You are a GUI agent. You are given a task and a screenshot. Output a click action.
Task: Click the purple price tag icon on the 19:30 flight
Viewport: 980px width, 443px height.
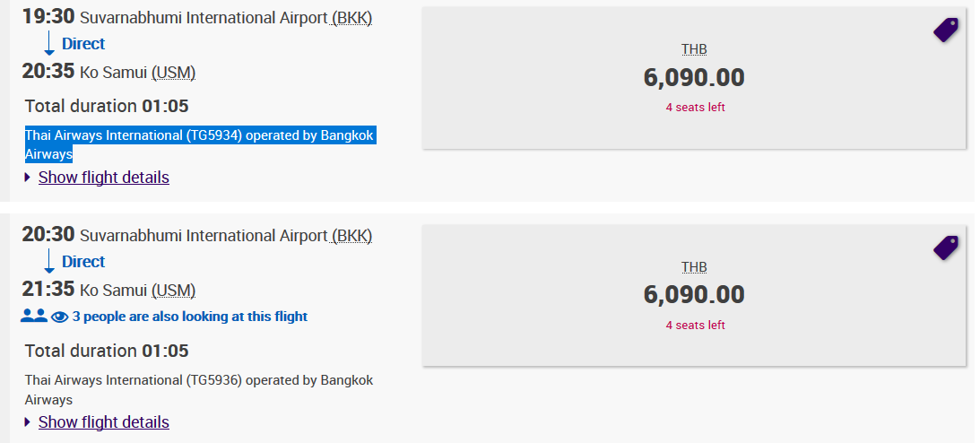click(946, 30)
